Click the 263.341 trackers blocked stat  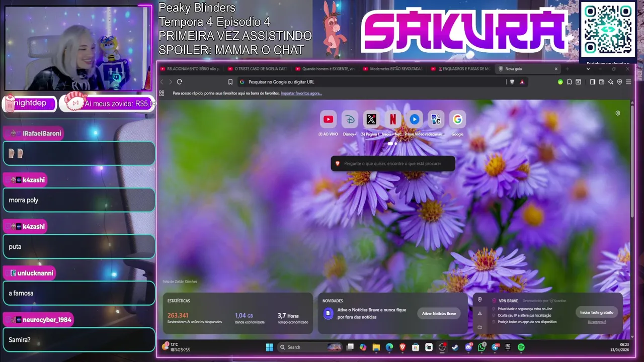tap(194, 318)
